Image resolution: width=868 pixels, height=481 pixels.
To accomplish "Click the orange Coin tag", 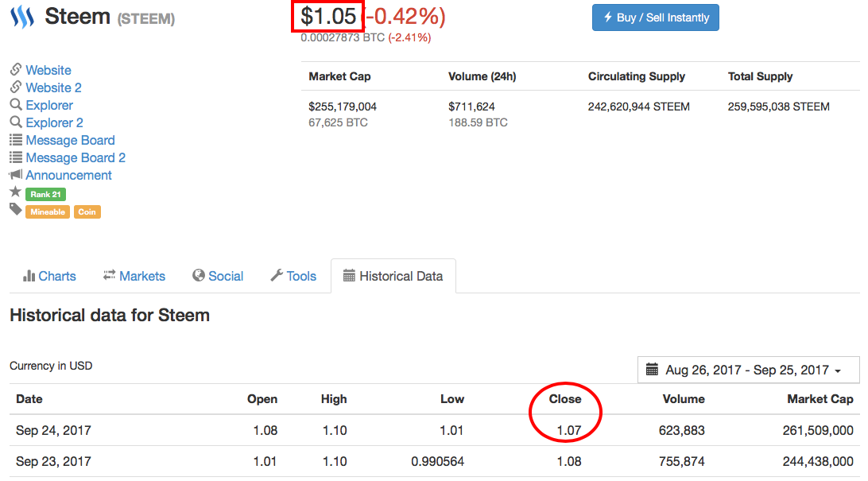I will [x=87, y=212].
